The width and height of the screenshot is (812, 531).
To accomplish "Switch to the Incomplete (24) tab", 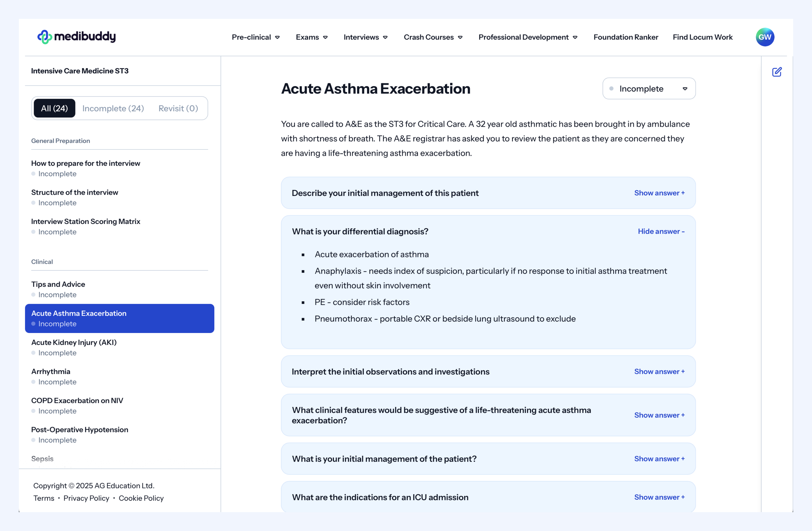I will (x=113, y=108).
